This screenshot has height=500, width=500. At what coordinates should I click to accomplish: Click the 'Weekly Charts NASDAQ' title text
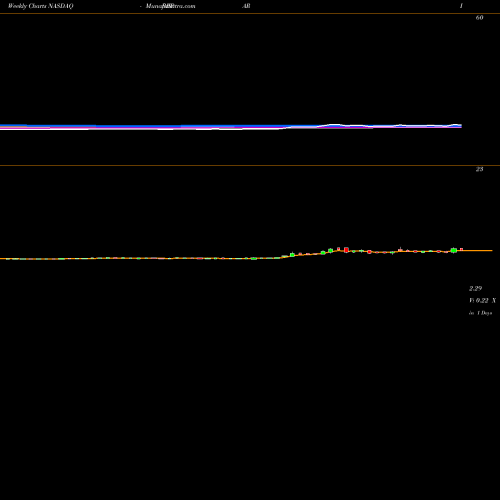coord(40,6)
